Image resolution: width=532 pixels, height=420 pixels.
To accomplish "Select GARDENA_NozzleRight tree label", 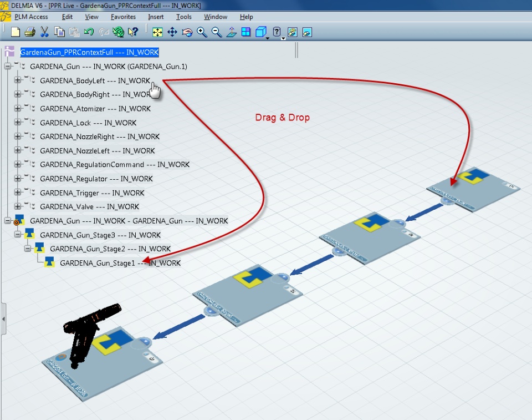I will (x=100, y=136).
